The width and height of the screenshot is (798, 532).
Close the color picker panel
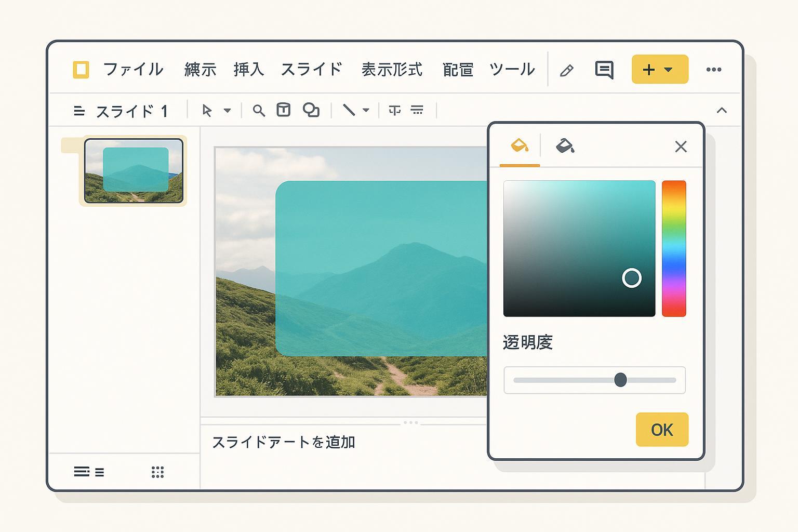(x=681, y=147)
